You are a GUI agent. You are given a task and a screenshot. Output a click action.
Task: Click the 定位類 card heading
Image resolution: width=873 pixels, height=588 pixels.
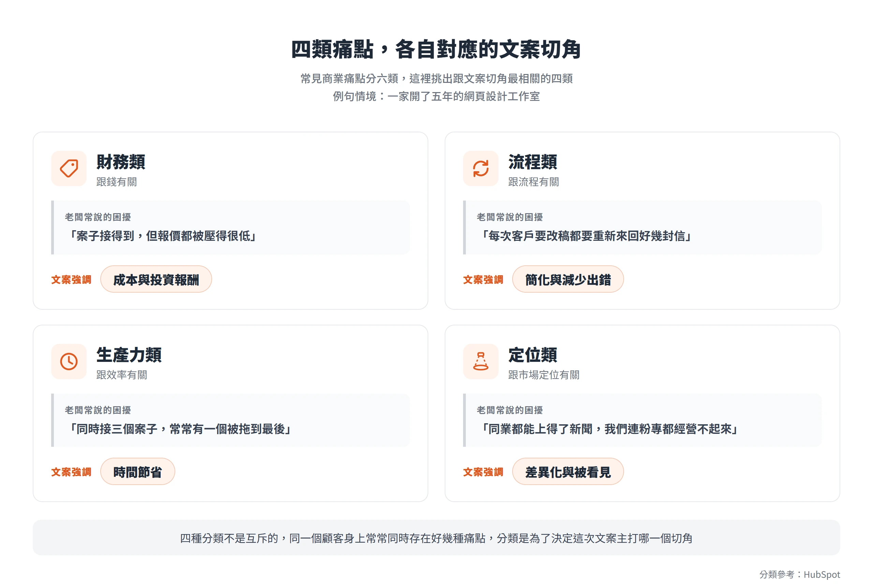pyautogui.click(x=533, y=355)
